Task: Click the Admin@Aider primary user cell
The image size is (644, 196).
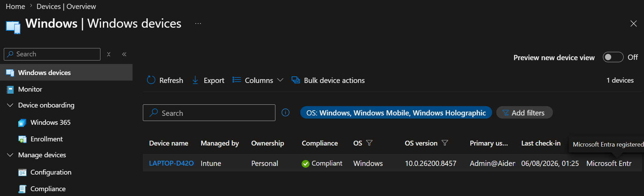Action: coord(492,163)
